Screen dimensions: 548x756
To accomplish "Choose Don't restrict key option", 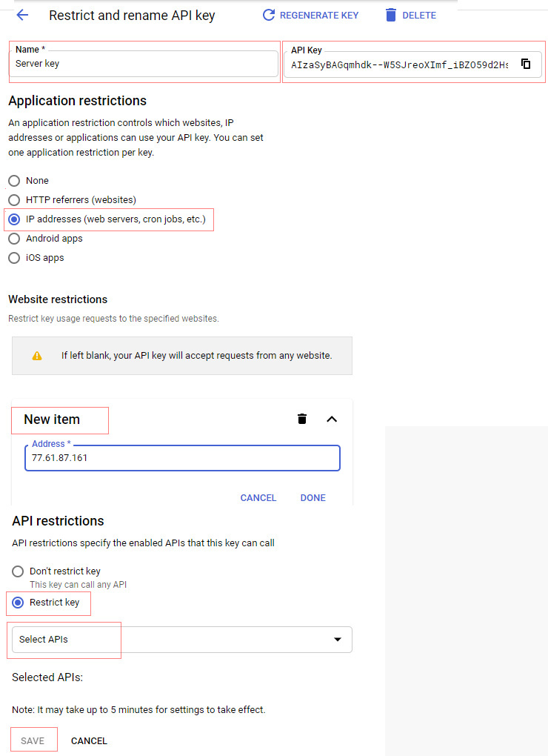I will [x=18, y=571].
